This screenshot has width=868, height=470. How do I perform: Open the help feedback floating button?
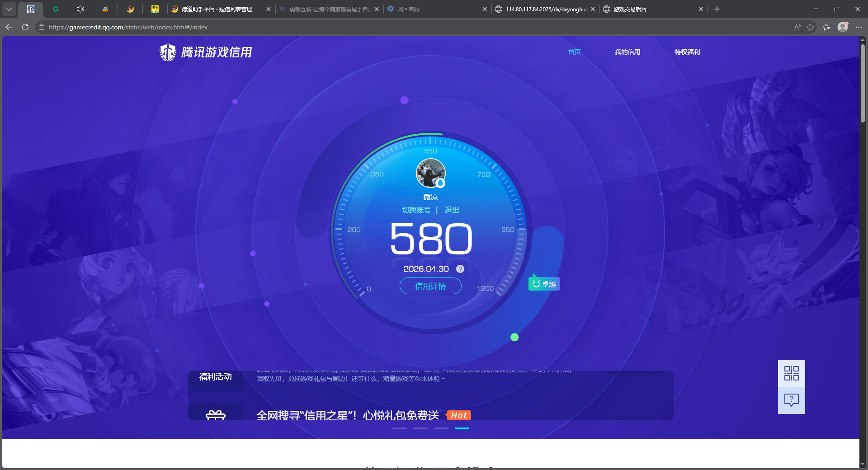click(792, 400)
